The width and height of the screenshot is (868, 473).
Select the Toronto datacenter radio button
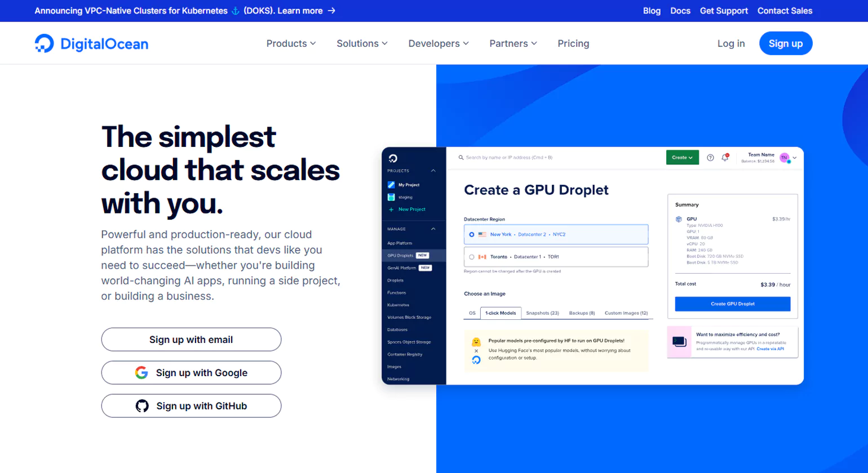(x=471, y=257)
